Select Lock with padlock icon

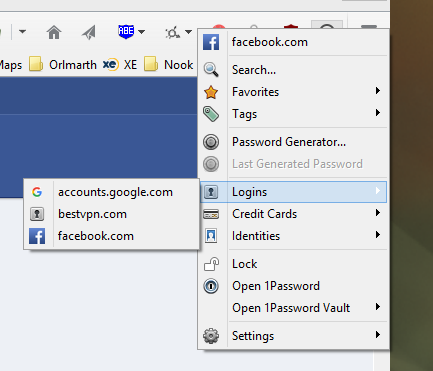pyautogui.click(x=293, y=264)
